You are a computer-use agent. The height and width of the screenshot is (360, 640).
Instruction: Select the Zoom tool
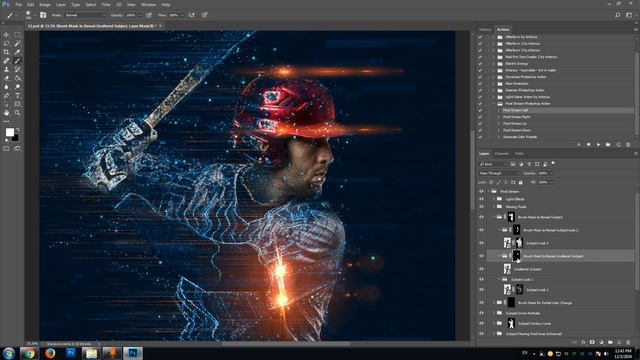17,113
